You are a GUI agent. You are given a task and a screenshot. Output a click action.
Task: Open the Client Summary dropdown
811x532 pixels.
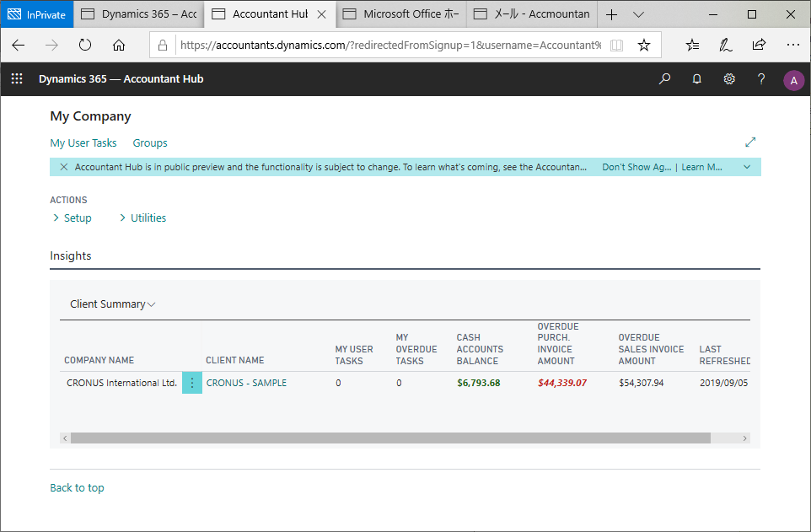(112, 304)
